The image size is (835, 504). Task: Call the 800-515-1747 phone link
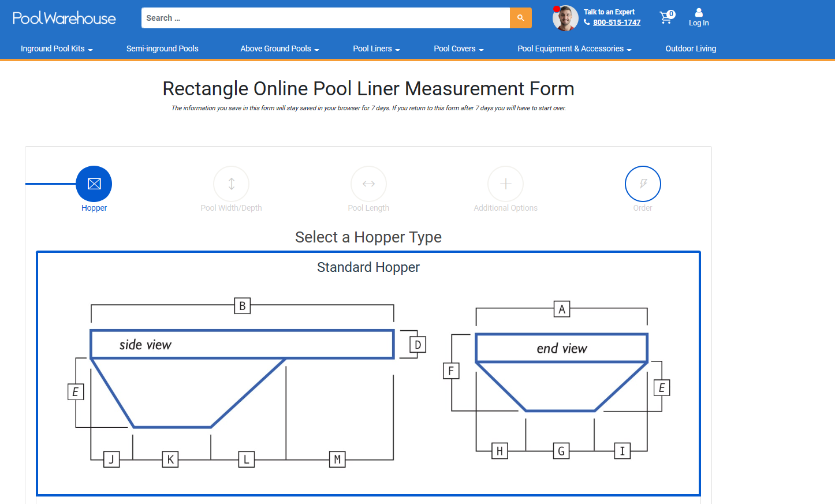(x=616, y=23)
